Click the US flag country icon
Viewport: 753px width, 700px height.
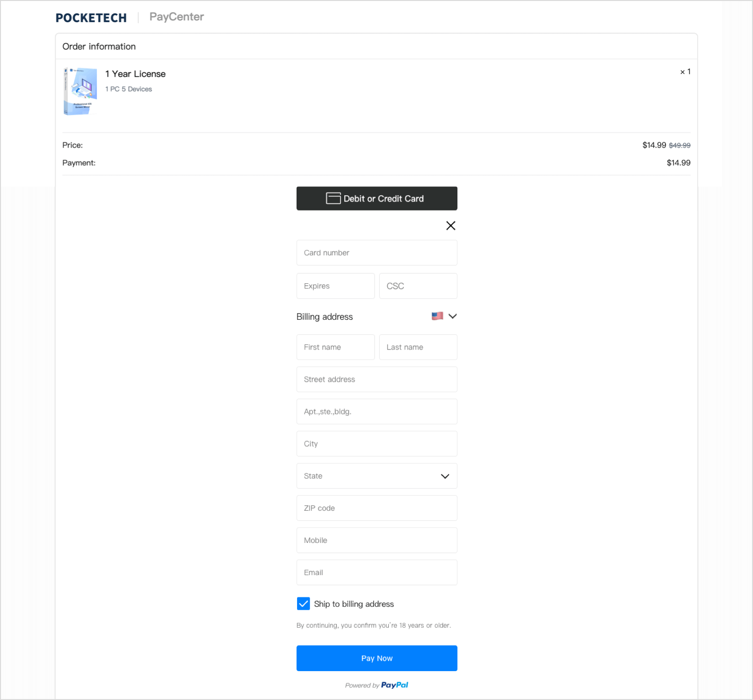pyautogui.click(x=437, y=316)
